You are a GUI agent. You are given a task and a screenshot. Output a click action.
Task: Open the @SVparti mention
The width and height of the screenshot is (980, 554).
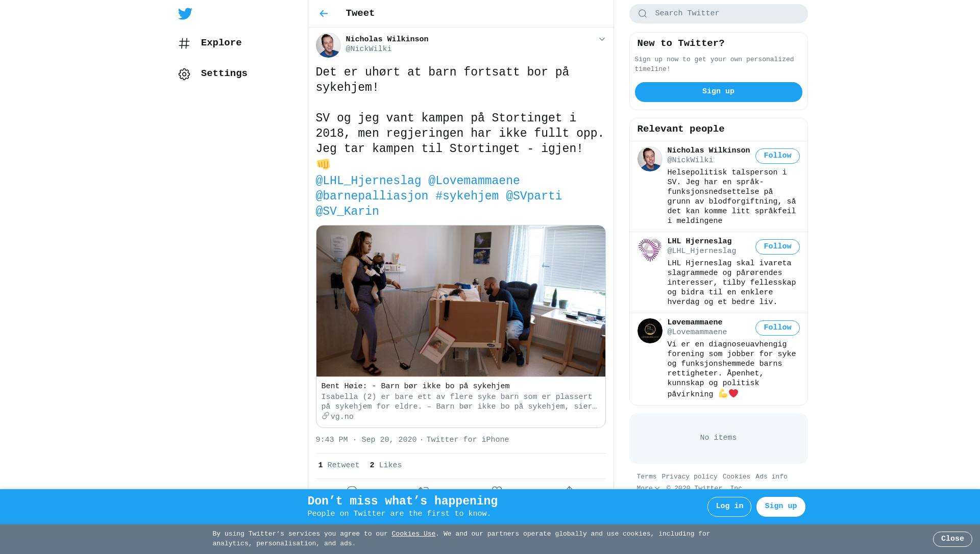coord(534,196)
